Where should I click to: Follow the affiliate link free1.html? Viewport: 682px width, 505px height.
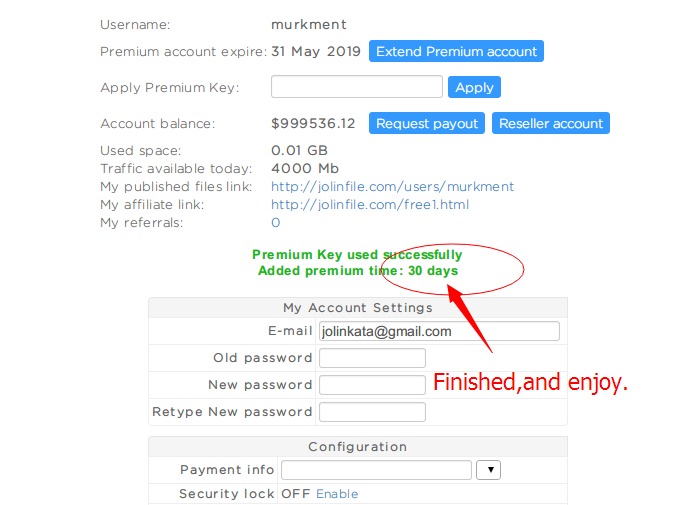pyautogui.click(x=369, y=204)
